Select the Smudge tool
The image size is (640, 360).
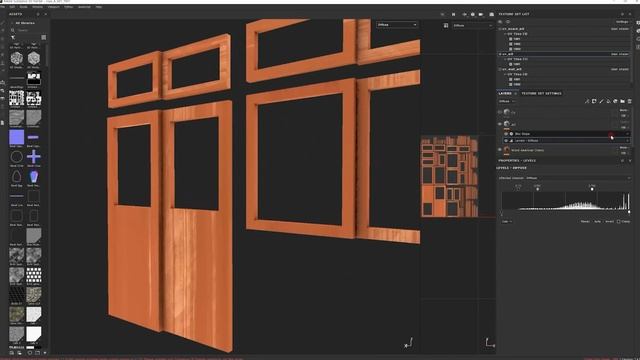3,55
